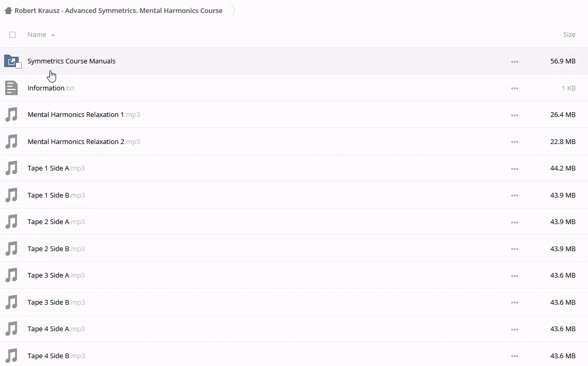Click the Robert Krausz breadcrumb folder title
Screen dimensions: 588x366
click(x=118, y=10)
